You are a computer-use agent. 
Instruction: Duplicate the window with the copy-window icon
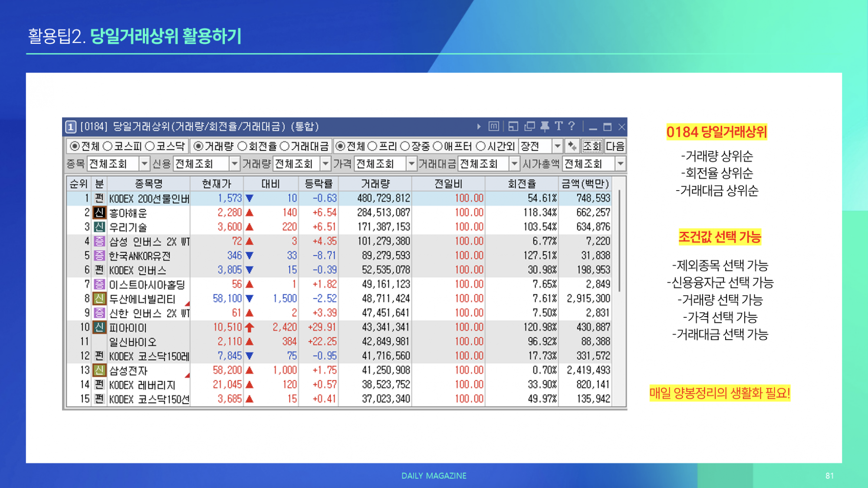click(x=529, y=127)
